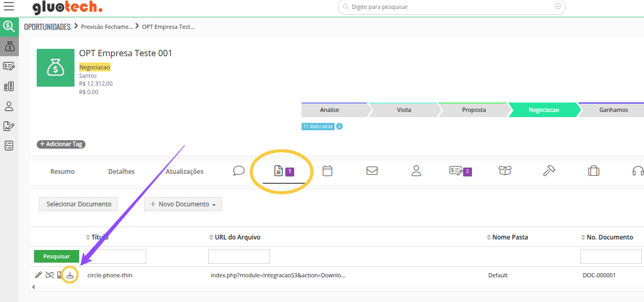Screen dimensions: 644x302
Task: Open the comments speech bubble tab
Action: coord(239,171)
